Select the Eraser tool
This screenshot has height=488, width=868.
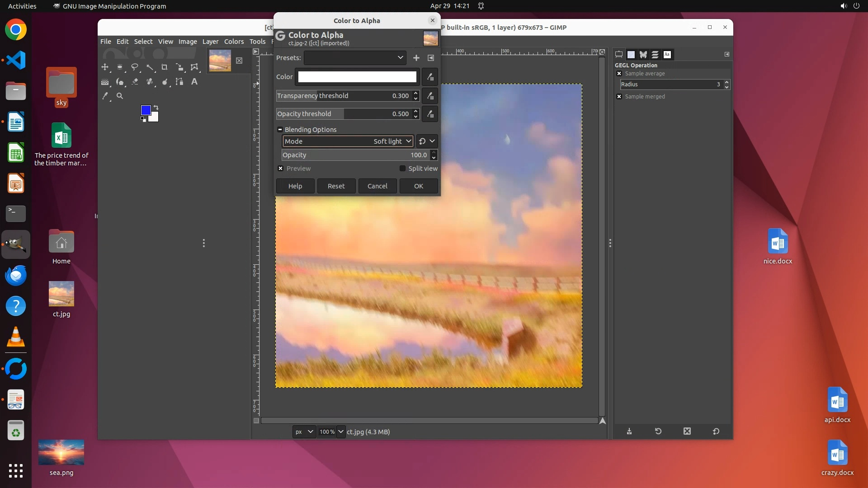135,82
